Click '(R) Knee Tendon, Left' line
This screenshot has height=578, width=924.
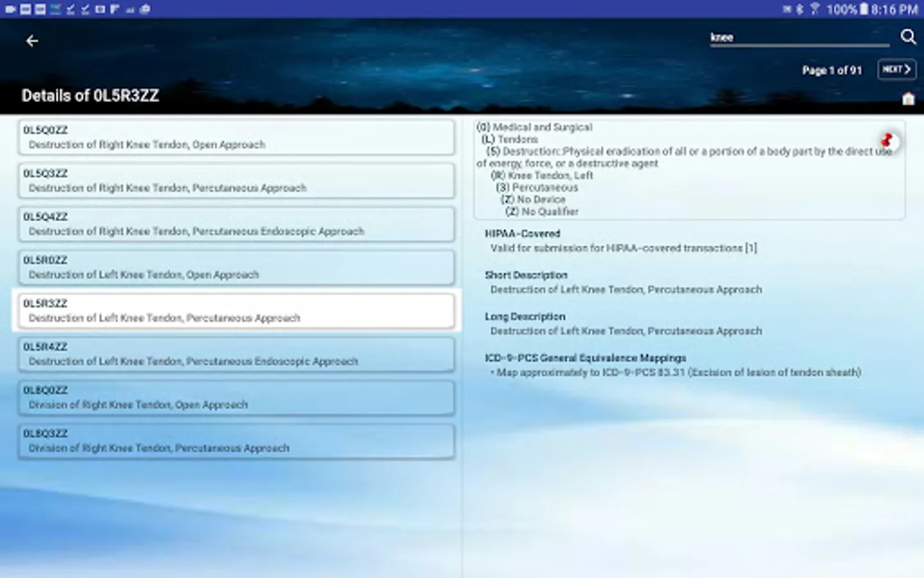(x=542, y=175)
